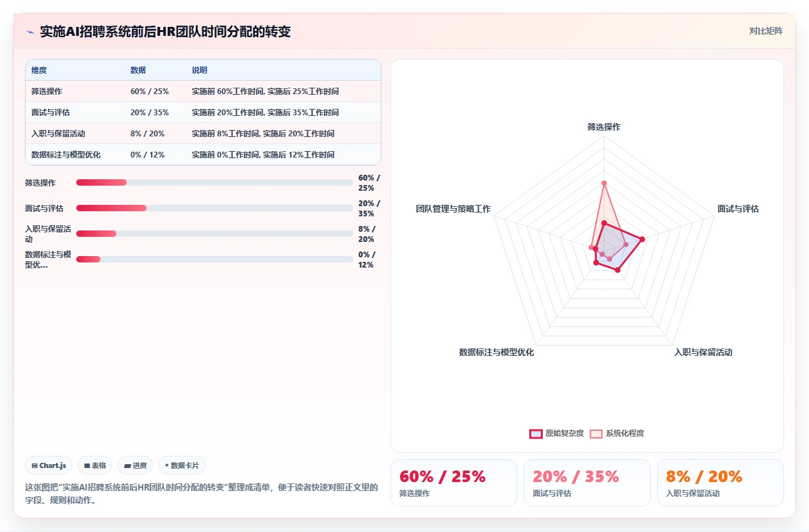Click the 进度 tag chip
Image resolution: width=809 pixels, height=532 pixels.
(135, 465)
